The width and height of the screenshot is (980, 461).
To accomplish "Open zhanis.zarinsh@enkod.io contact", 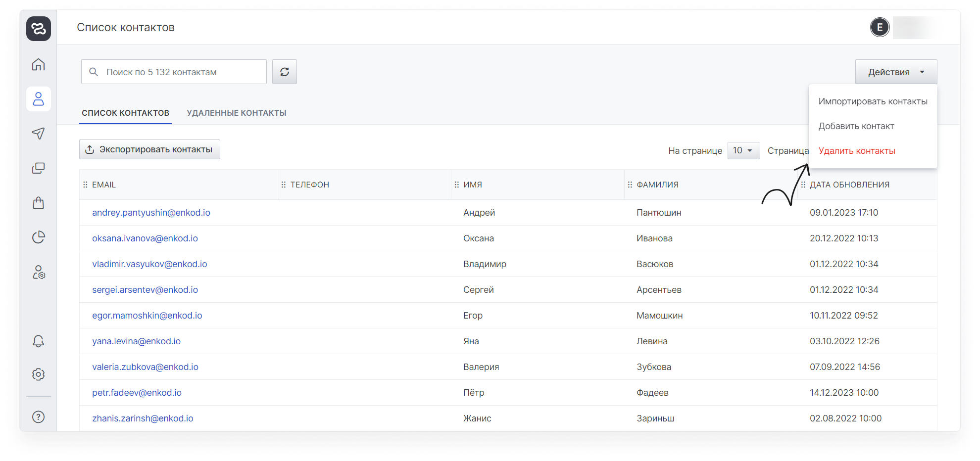I will click(x=143, y=418).
